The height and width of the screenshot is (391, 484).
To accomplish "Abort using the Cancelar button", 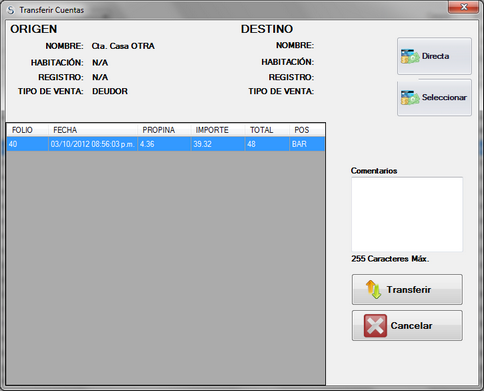I will 407,326.
